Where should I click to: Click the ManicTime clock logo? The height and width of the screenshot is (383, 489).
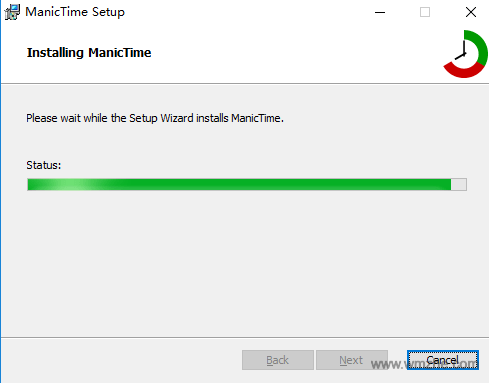[x=465, y=54]
